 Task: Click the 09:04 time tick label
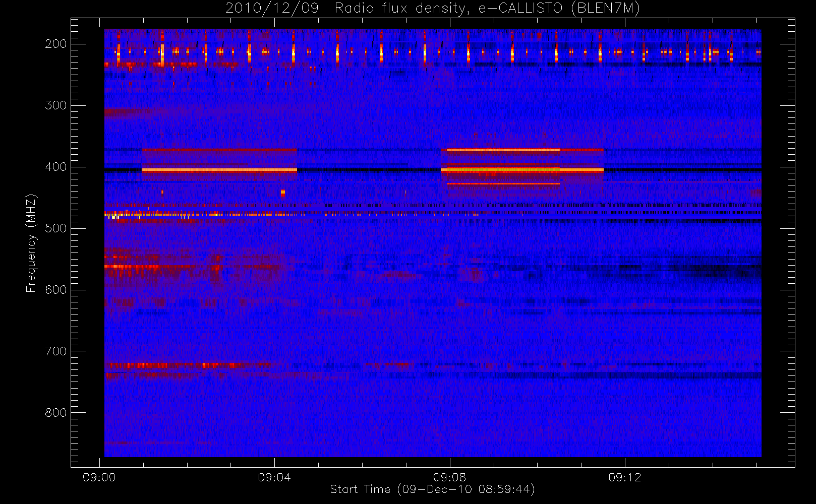tap(274, 477)
